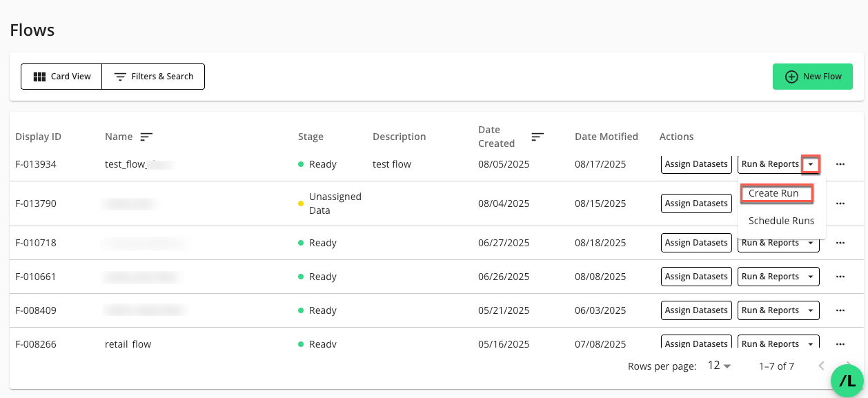
Task: Select Create Run from the open menu
Action: [x=773, y=193]
